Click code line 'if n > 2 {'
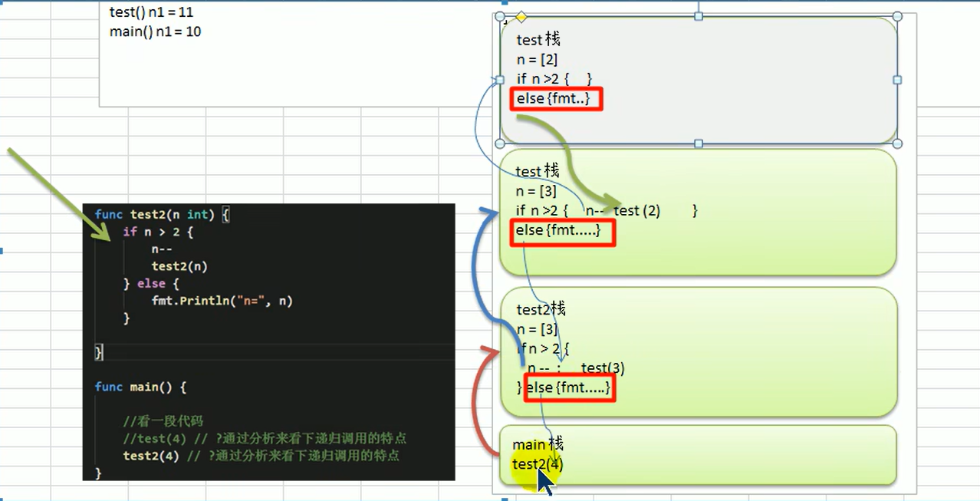980x501 pixels. [x=159, y=232]
